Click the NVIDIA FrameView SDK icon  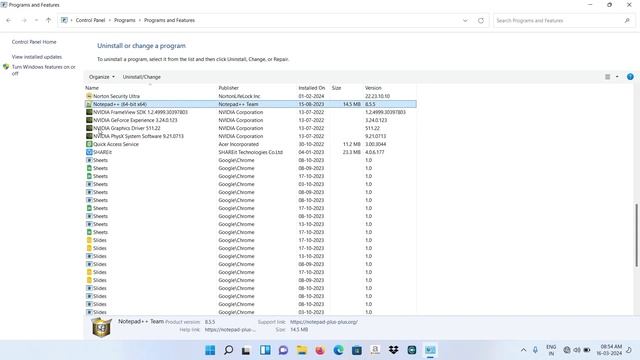(x=89, y=112)
